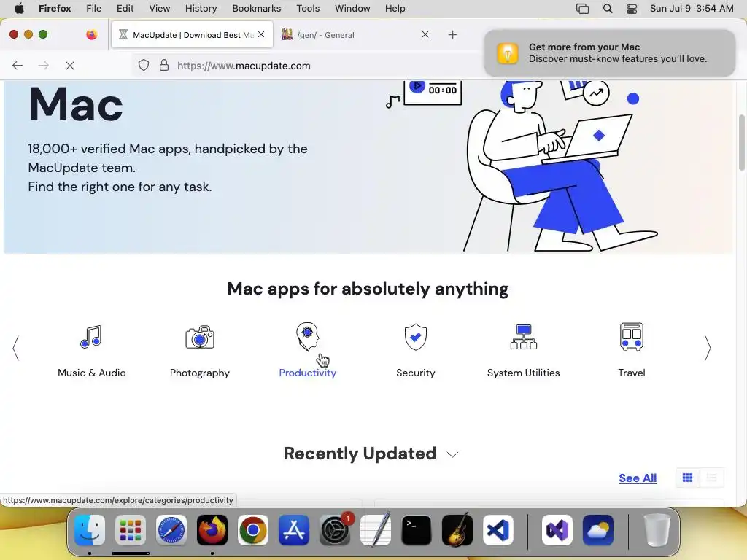Screen dimensions: 747x560
Task: Open System Settings from the Dock
Action: pos(335,530)
